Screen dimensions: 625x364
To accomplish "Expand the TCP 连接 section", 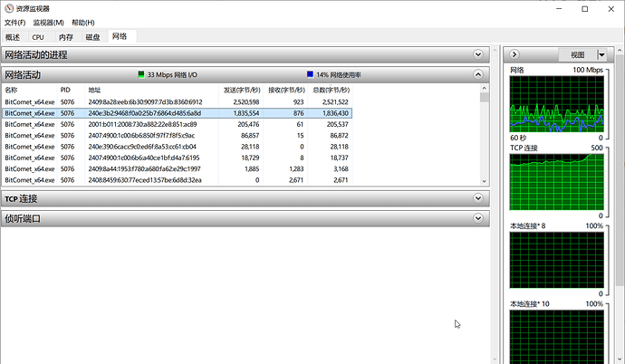I will point(478,198).
